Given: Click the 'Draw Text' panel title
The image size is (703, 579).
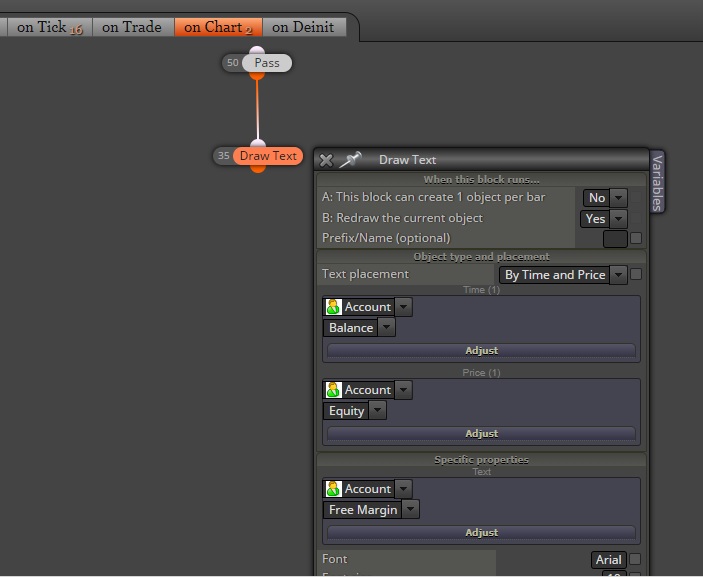Looking at the screenshot, I should [408, 160].
